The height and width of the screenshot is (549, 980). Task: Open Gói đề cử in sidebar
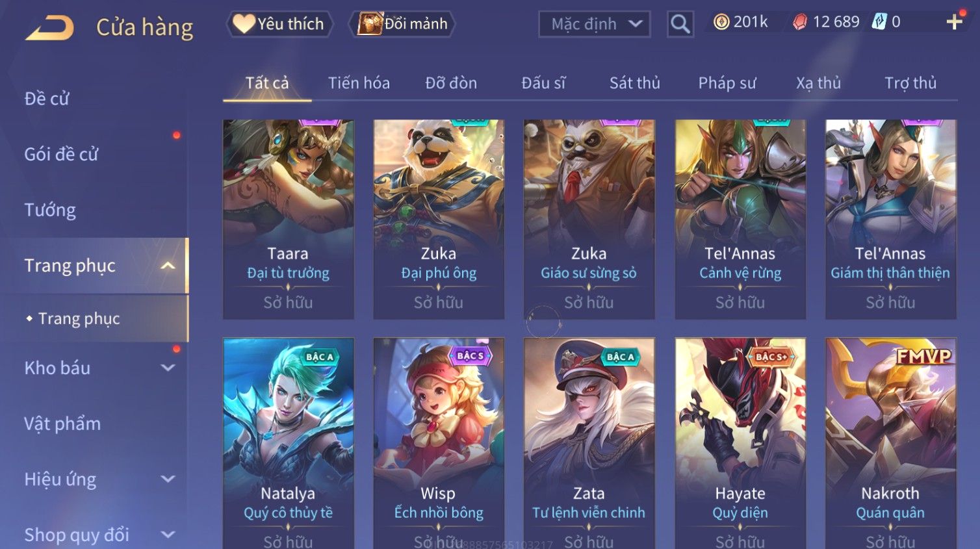point(61,154)
